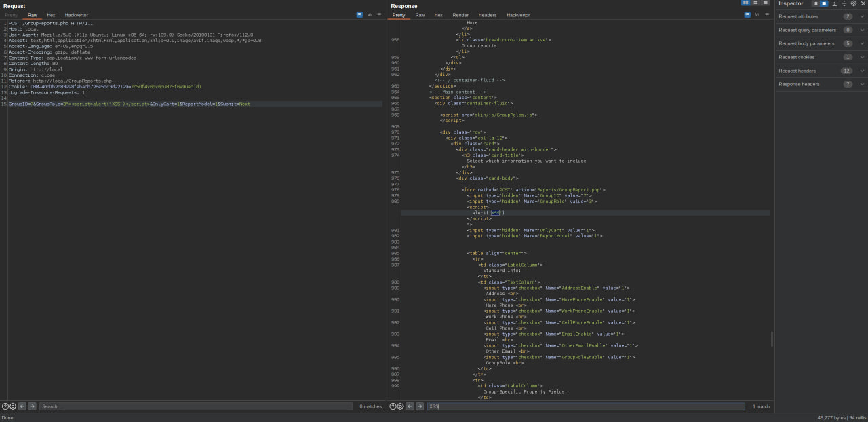Image resolution: width=868 pixels, height=422 pixels.
Task: Open the request search settings gear
Action: [x=12, y=406]
